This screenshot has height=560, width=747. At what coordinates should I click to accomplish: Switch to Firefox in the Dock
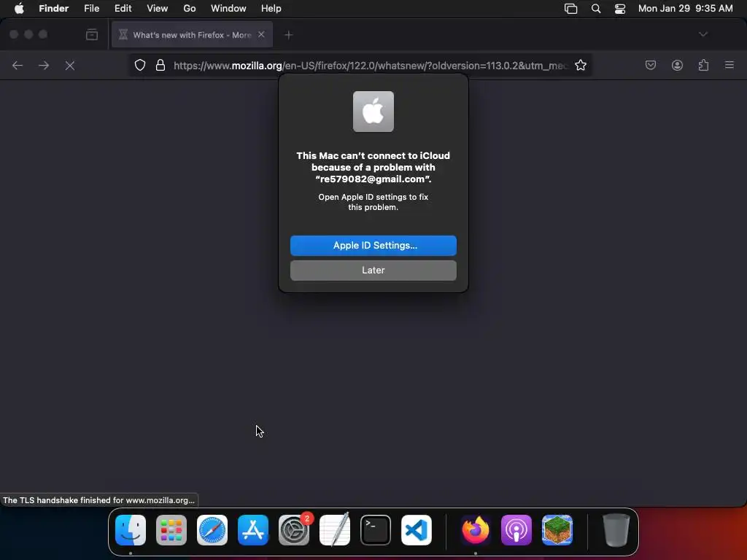(x=476, y=530)
